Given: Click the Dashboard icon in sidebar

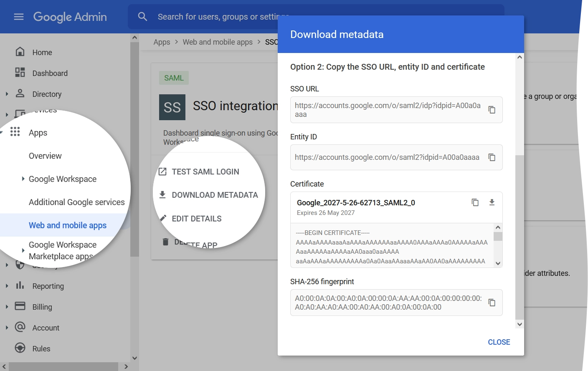Looking at the screenshot, I should (x=20, y=73).
